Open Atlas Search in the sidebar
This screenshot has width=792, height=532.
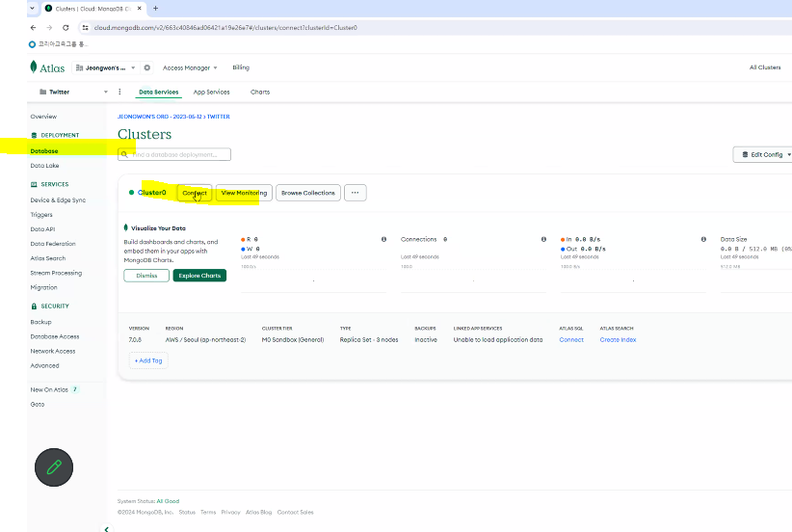(x=48, y=258)
